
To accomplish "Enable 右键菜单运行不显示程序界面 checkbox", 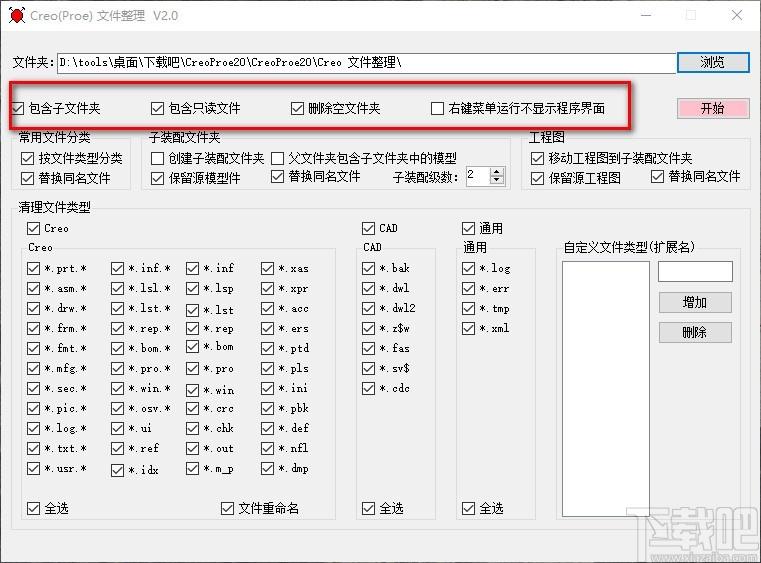I will (437, 108).
